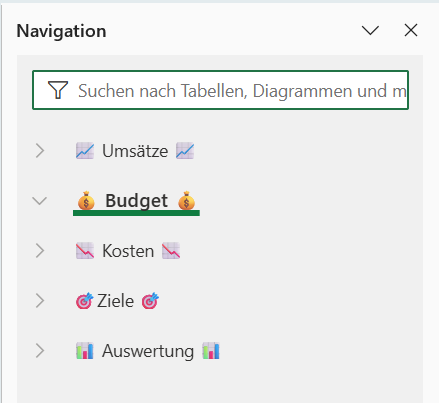Expand the Kosten sheet entry

(x=40, y=251)
